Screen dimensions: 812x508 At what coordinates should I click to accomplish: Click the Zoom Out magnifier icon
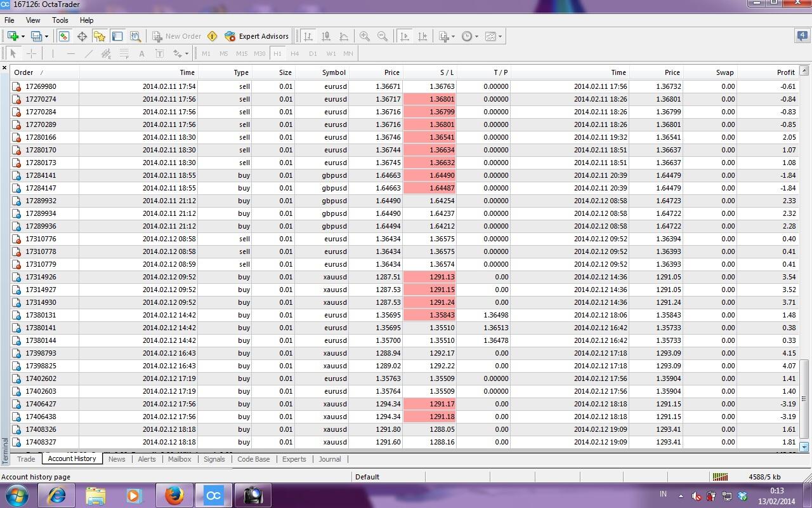[x=383, y=36]
